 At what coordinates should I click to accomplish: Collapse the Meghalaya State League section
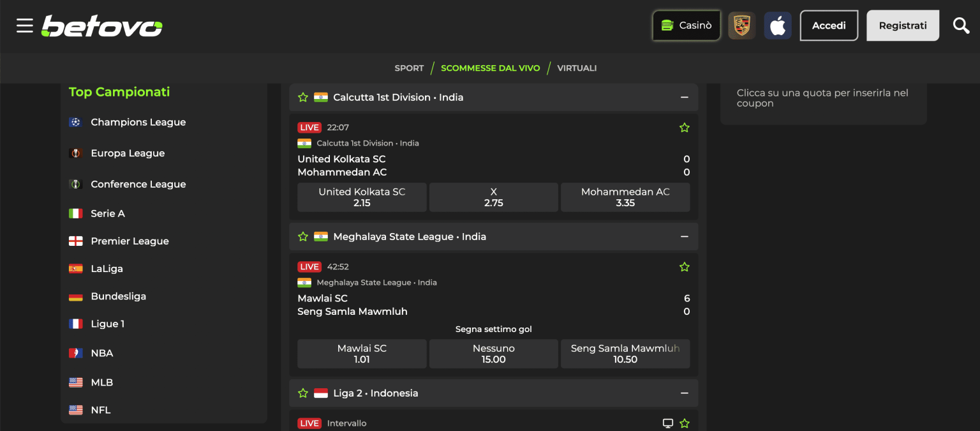tap(685, 237)
